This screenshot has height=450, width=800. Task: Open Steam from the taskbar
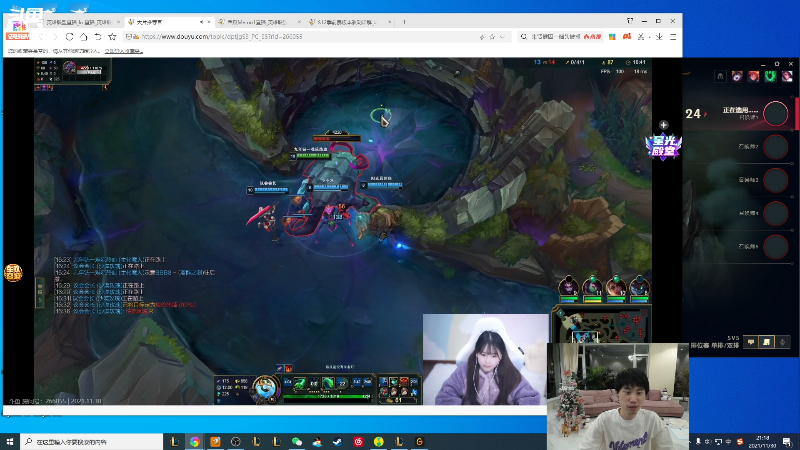coord(338,441)
